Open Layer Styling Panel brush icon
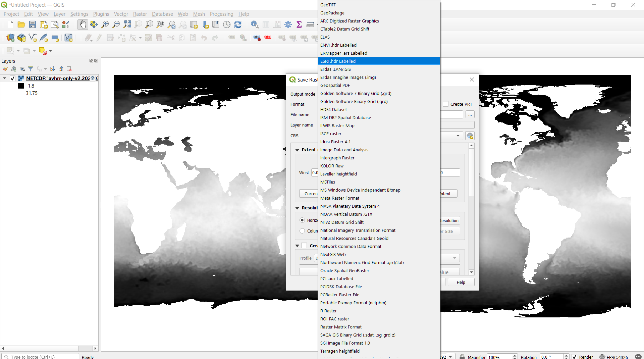The image size is (644, 359). click(5, 69)
